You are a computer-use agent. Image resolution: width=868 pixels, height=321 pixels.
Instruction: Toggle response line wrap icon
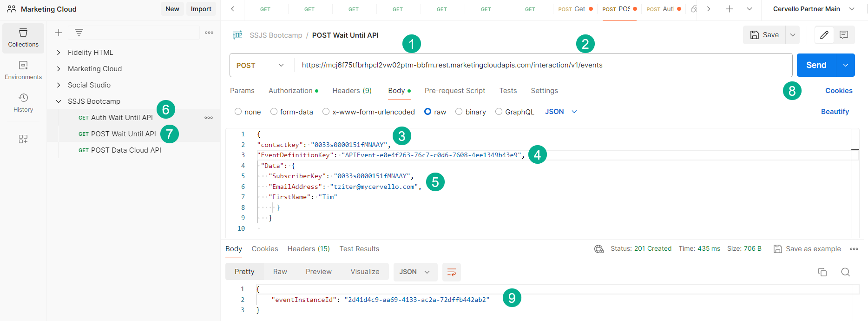coord(451,272)
